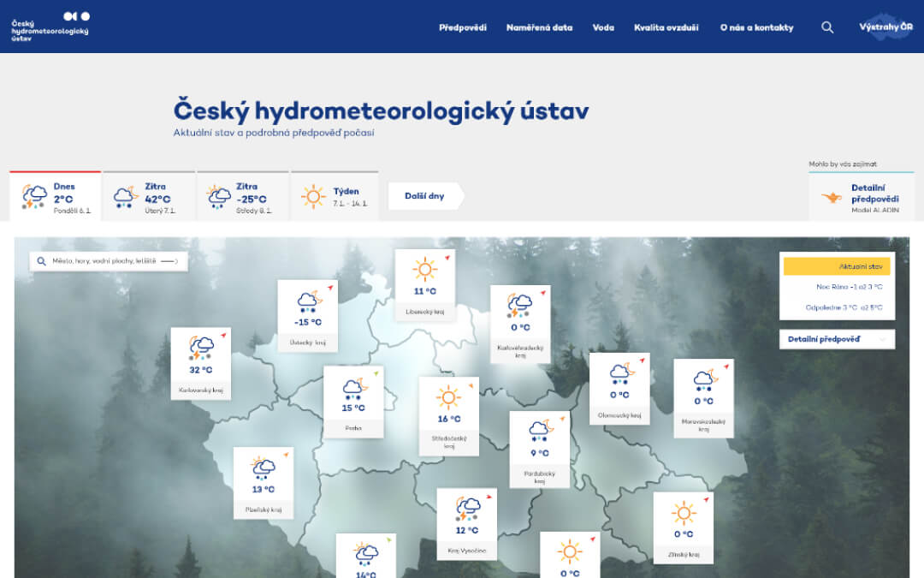Click the sunny icon for Liberecký kraj

coord(424,268)
